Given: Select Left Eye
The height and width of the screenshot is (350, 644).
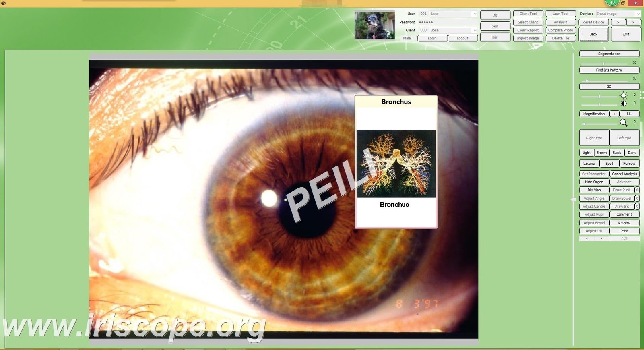Looking at the screenshot, I should coord(624,138).
